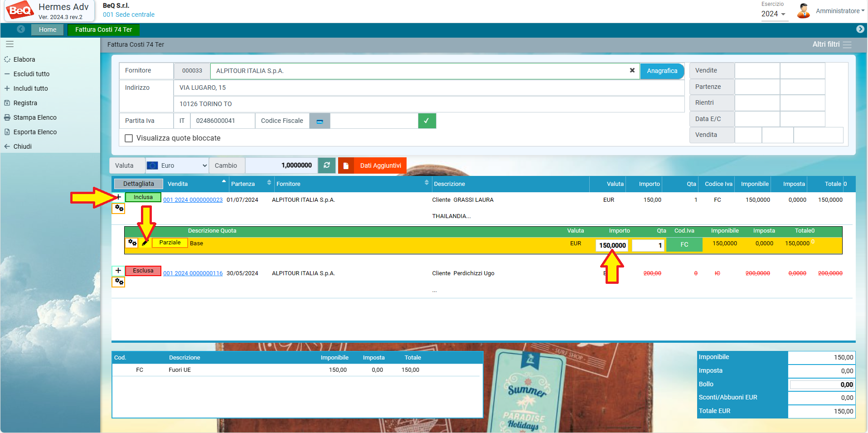Viewport: 868px width, 433px height.
Task: Edit the Base quota with the pencil icon
Action: 145,243
